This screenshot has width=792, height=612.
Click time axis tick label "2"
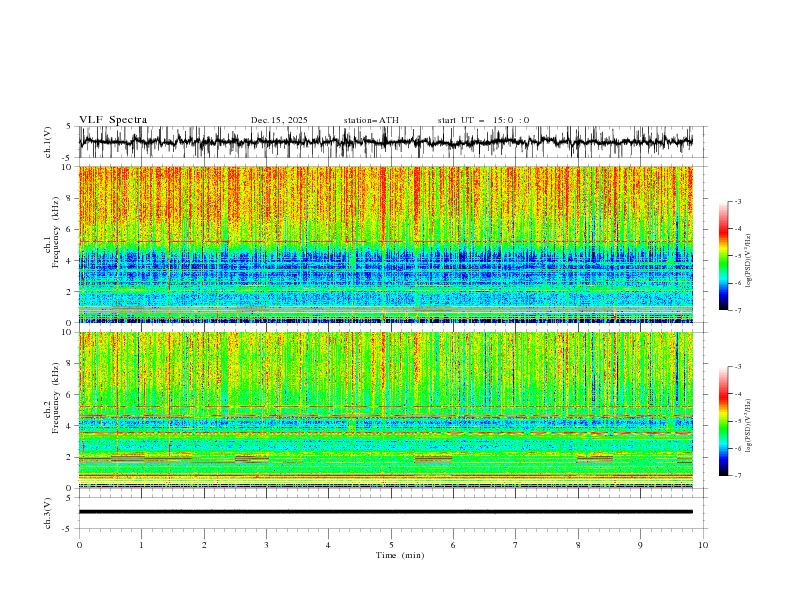coord(204,545)
